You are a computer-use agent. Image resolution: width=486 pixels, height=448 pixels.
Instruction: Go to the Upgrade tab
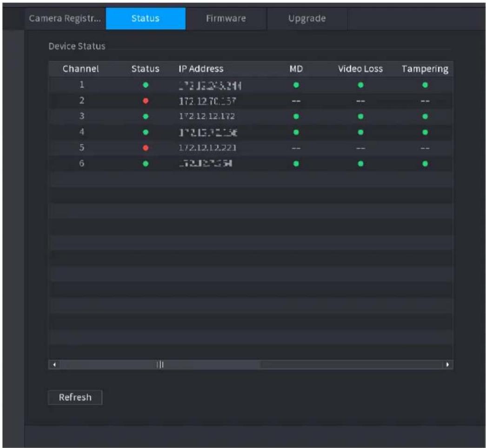tap(307, 19)
